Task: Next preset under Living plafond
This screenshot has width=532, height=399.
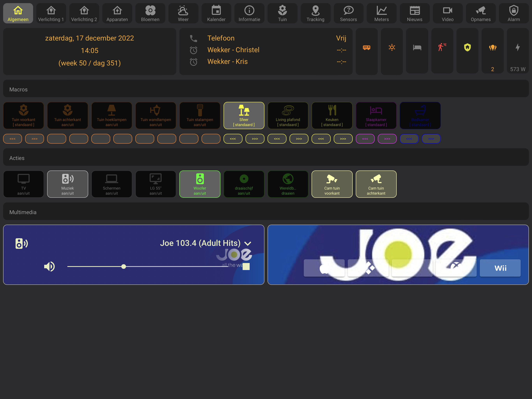Action: (299, 139)
